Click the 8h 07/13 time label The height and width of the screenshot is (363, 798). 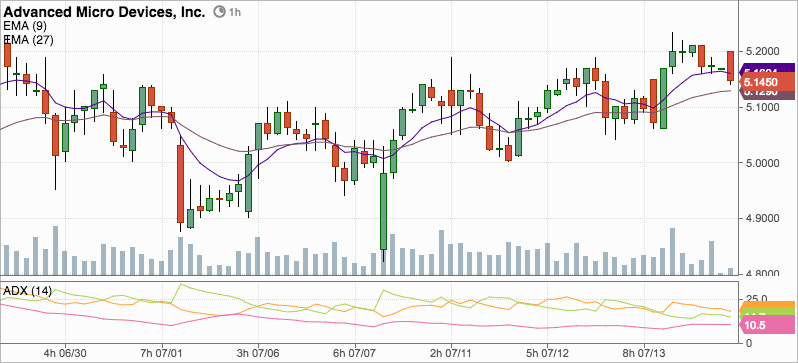644,353
